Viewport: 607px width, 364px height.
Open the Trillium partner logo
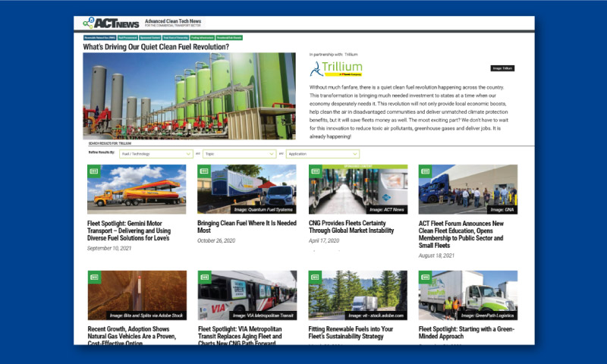tap(336, 68)
